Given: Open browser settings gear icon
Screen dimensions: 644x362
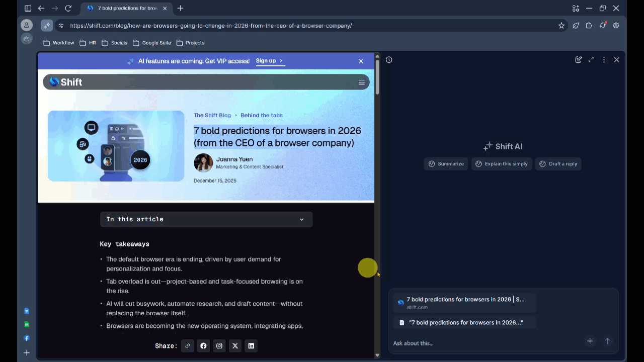Looking at the screenshot, I should point(616,26).
